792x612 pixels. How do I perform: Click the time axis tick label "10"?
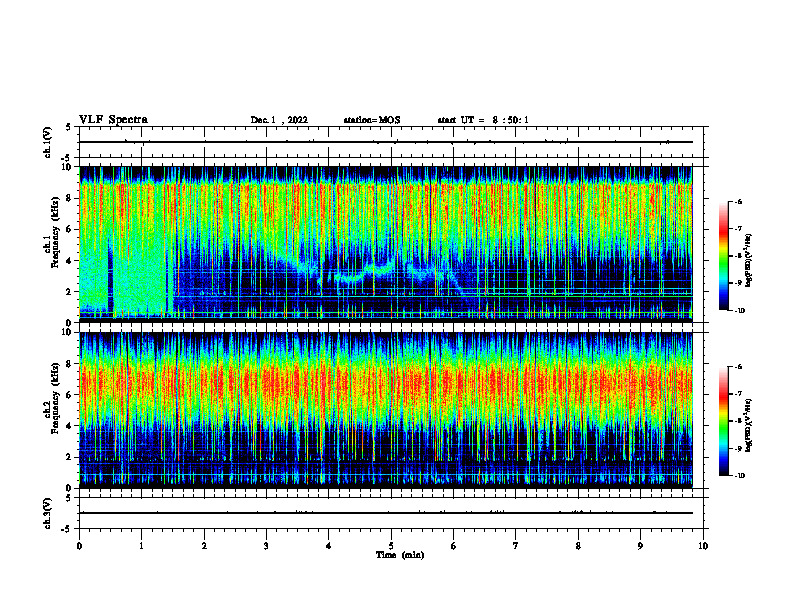(703, 546)
